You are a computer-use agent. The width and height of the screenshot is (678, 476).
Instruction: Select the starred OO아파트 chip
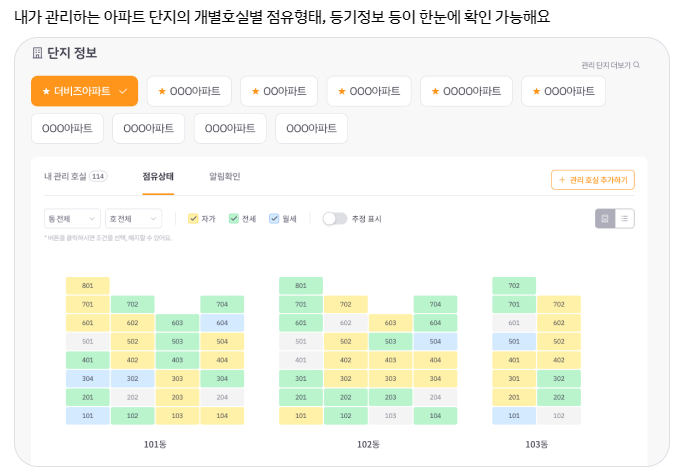click(x=279, y=91)
